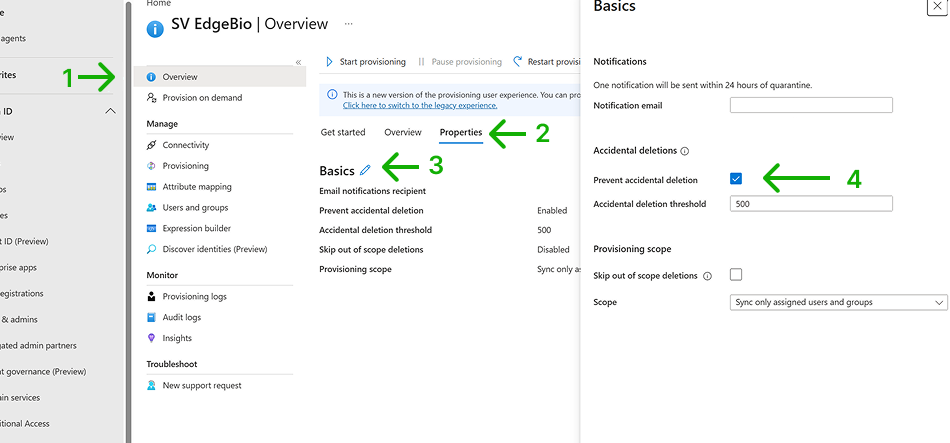The width and height of the screenshot is (950, 443).
Task: Edit Basics with the pencil icon
Action: click(365, 170)
